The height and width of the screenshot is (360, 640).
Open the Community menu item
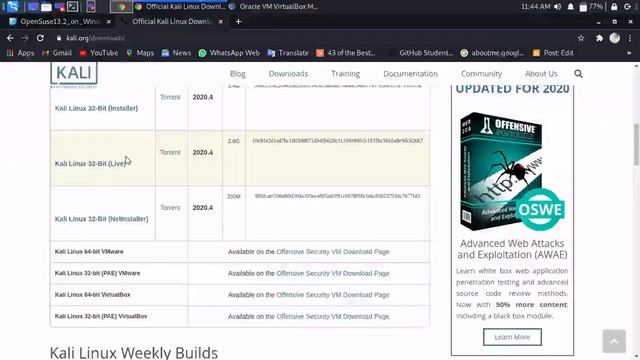click(x=481, y=74)
